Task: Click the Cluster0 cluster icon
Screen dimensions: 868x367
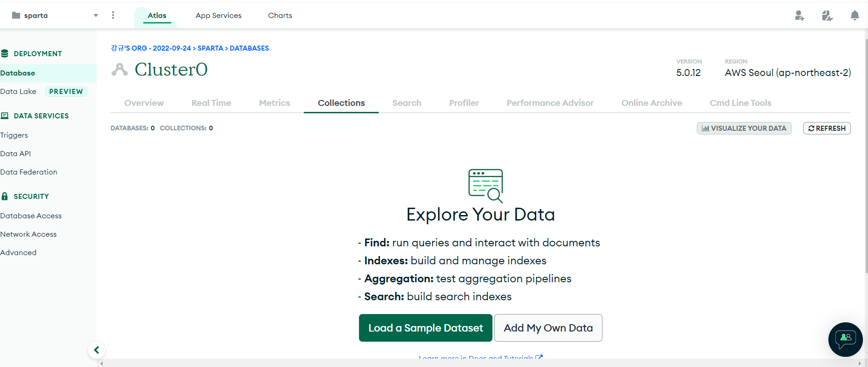Action: pyautogui.click(x=120, y=70)
